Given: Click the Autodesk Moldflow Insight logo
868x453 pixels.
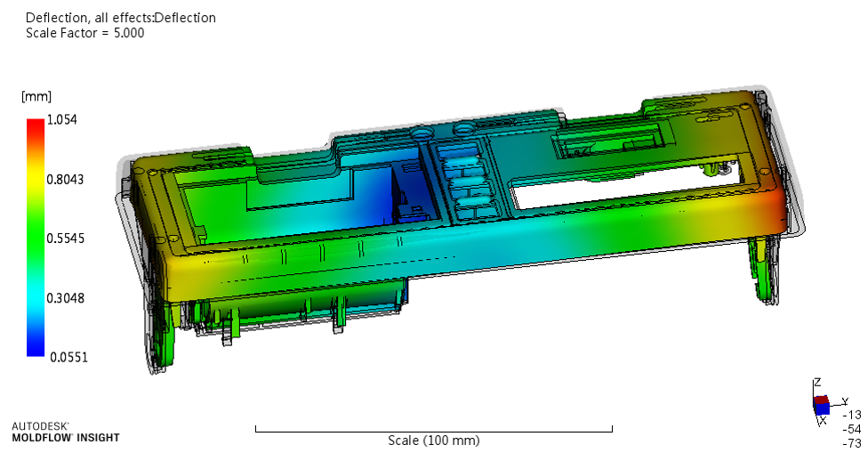Looking at the screenshot, I should coord(65,432).
